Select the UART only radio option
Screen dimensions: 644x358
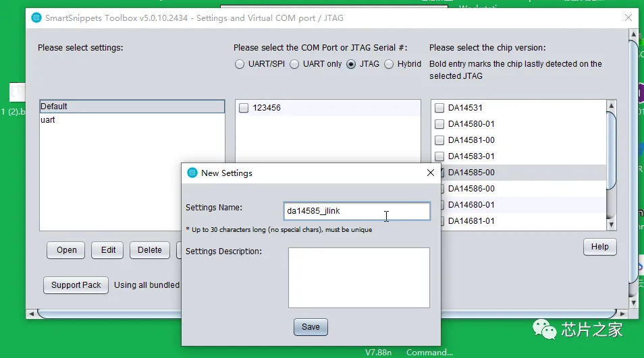[x=295, y=65]
